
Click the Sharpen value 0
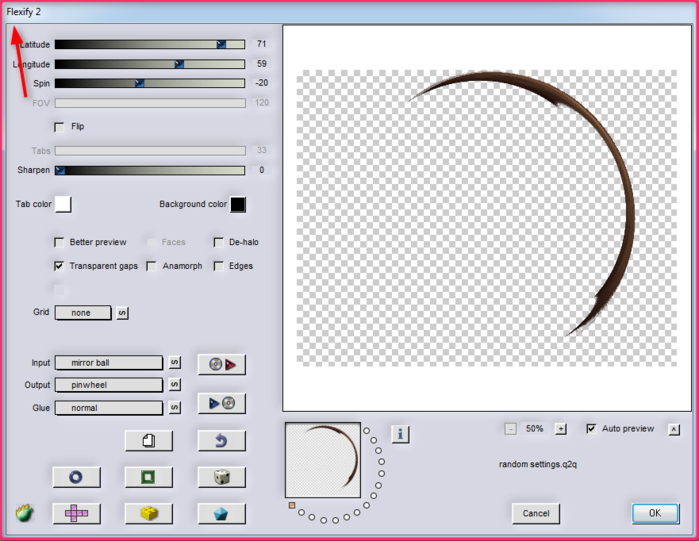coord(262,170)
